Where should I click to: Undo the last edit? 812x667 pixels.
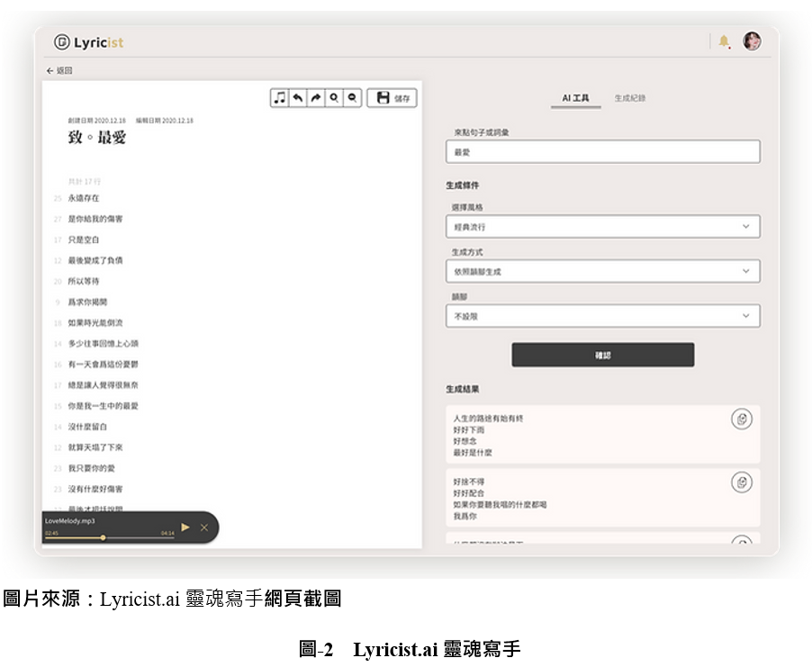coord(298,97)
